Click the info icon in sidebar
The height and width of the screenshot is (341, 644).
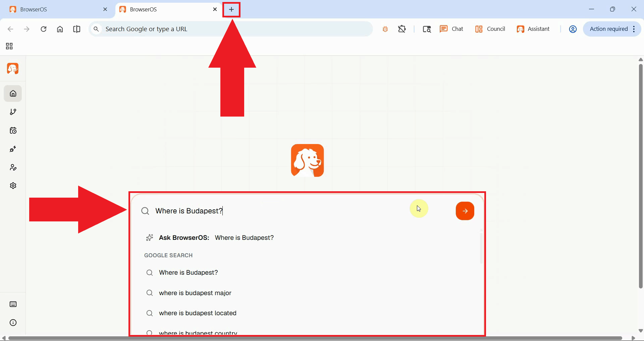click(x=13, y=323)
